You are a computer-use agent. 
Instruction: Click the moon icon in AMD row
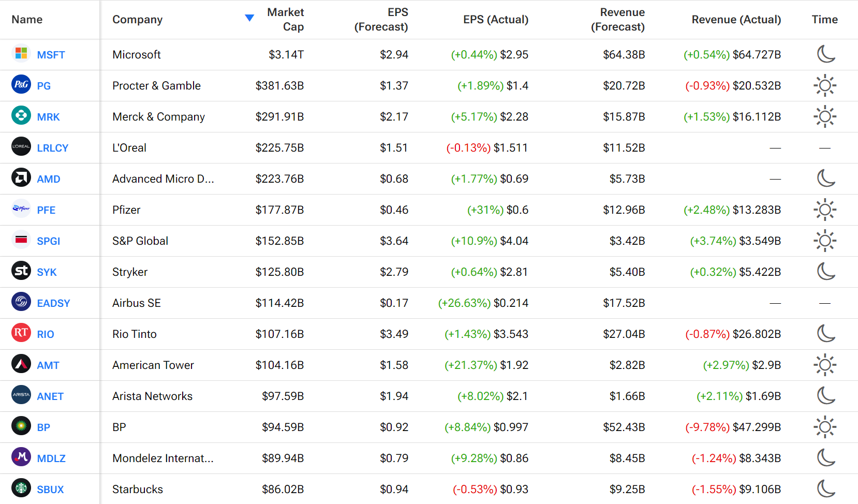coord(825,178)
